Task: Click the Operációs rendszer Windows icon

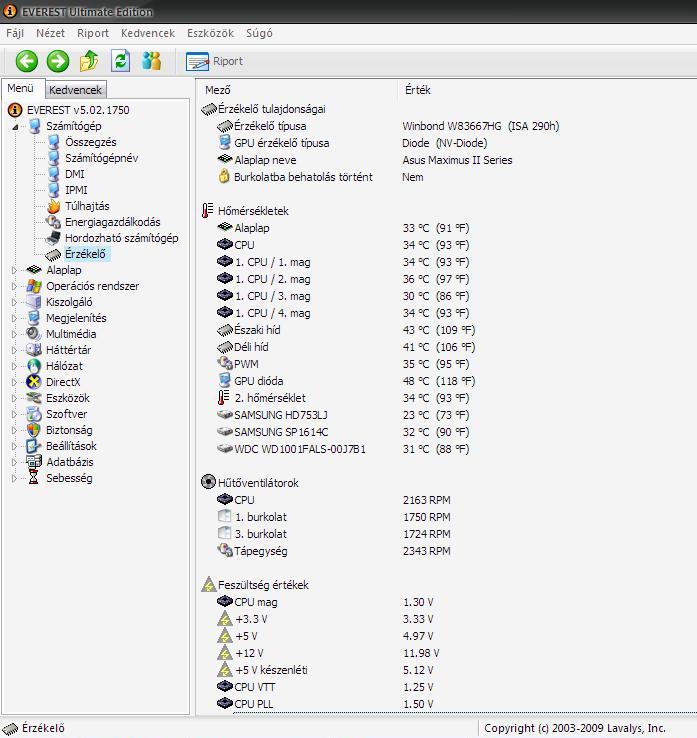Action: (x=34, y=286)
